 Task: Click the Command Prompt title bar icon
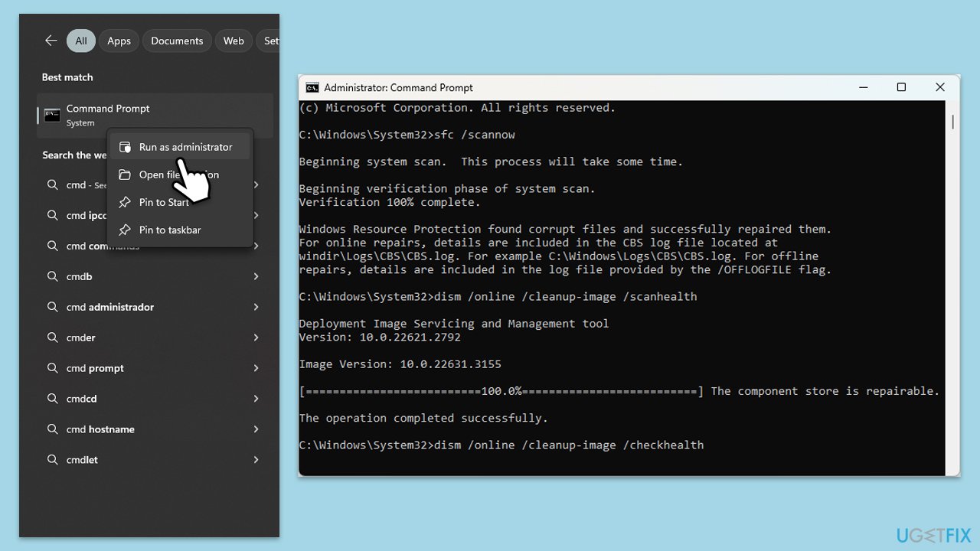pos(312,87)
